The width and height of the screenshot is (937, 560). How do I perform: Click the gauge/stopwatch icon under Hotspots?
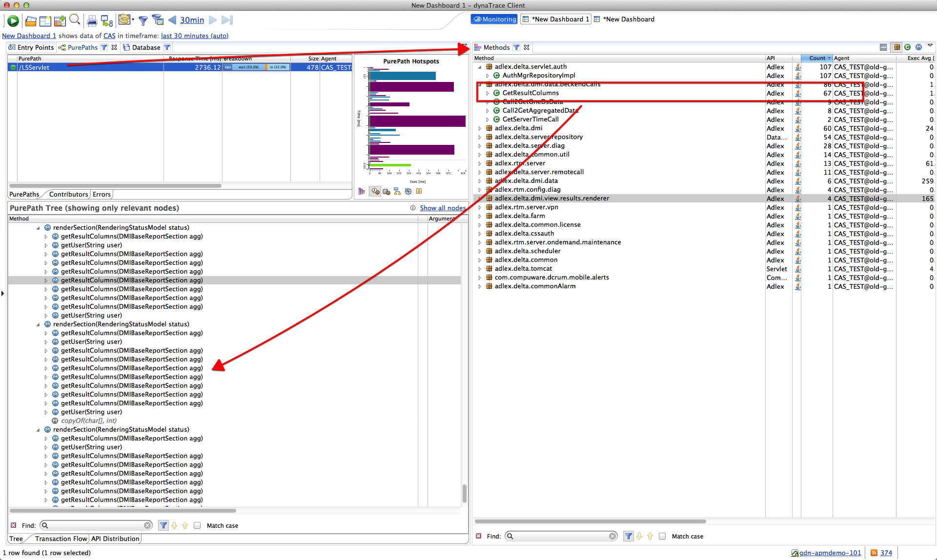click(x=408, y=191)
